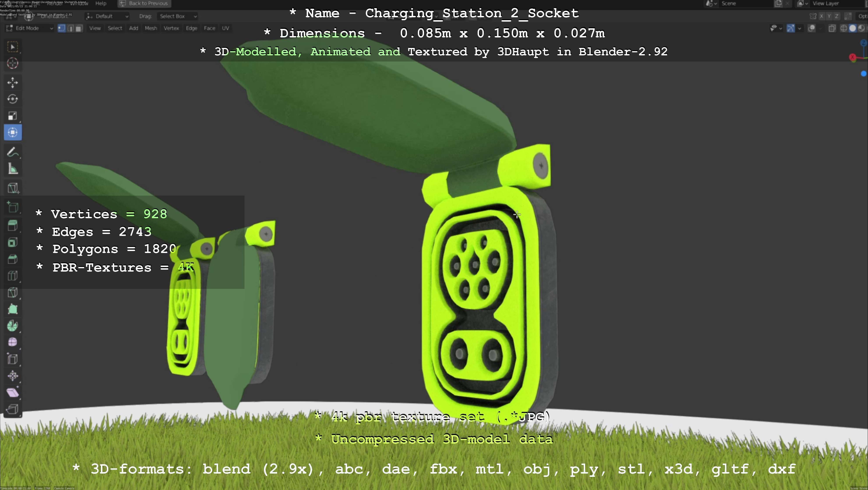Screen dimensions: 868x490
Task: Click the red X axis gizmo ball
Action: [852, 58]
